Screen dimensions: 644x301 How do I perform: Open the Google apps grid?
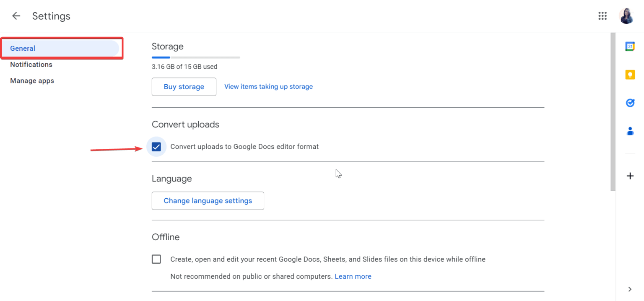(x=602, y=16)
